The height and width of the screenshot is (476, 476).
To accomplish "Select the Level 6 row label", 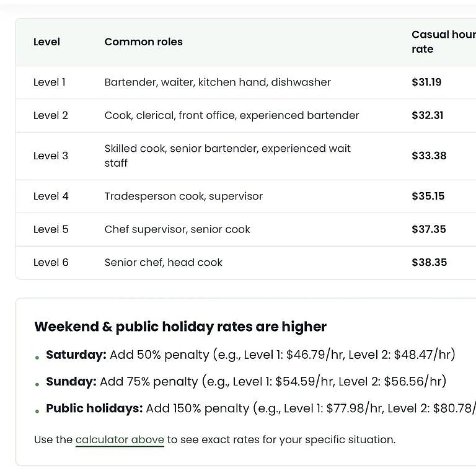I will [x=51, y=262].
